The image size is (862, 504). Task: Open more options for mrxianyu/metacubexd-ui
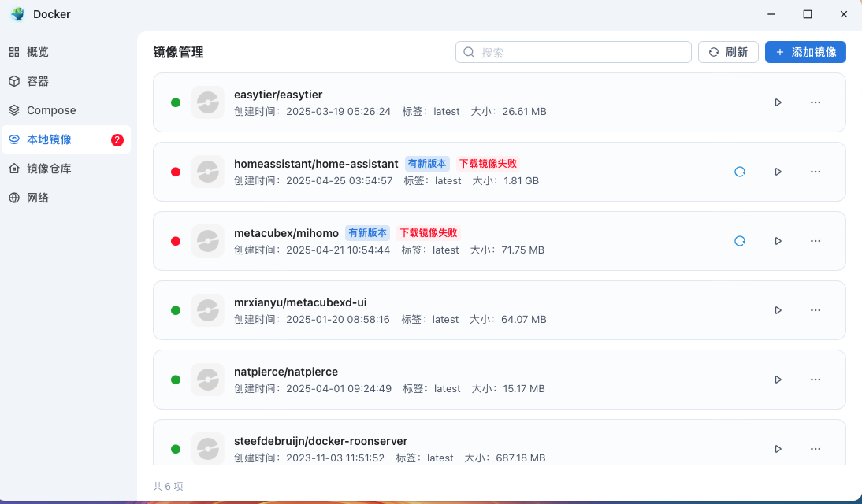click(816, 310)
